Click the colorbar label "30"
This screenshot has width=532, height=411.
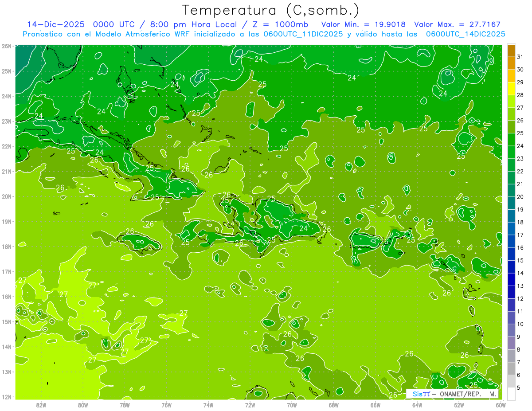[x=520, y=70]
